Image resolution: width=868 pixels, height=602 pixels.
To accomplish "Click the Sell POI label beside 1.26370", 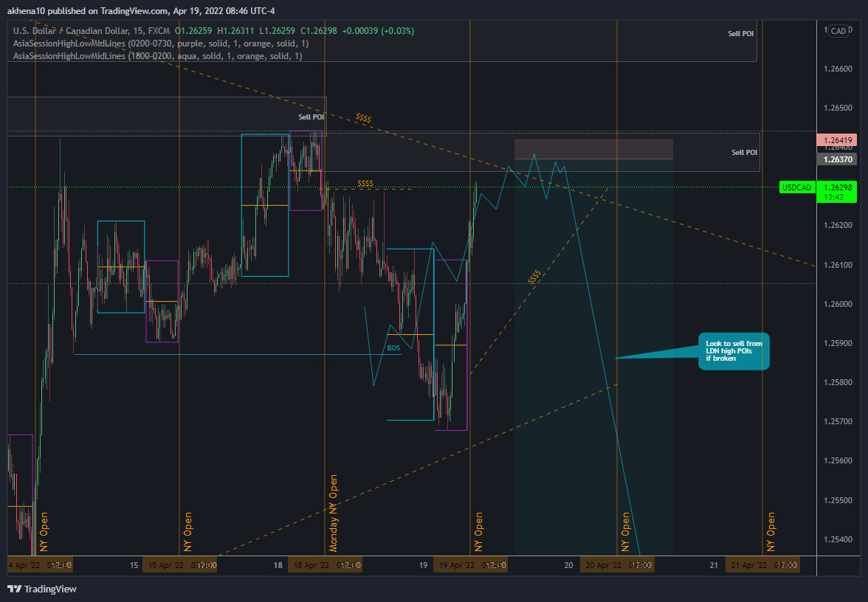I will 744,152.
